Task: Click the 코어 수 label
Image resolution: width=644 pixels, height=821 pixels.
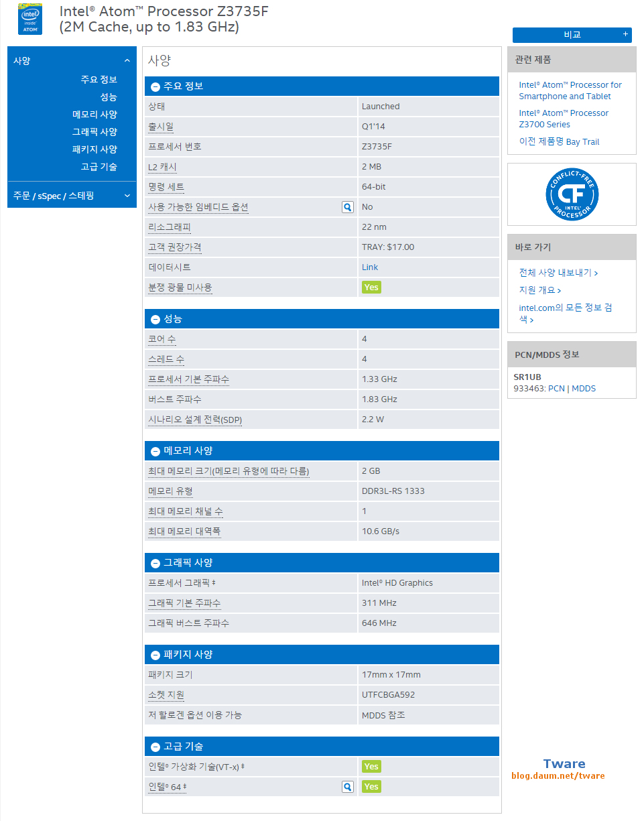Action: tap(162, 340)
